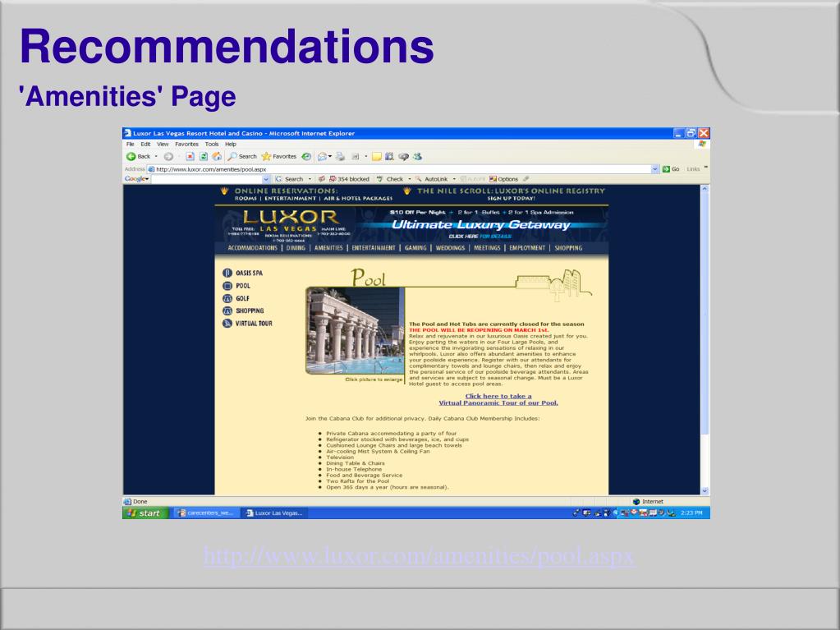Click the yellow note toolbar icon
This screenshot has width=840, height=630.
pos(377,156)
